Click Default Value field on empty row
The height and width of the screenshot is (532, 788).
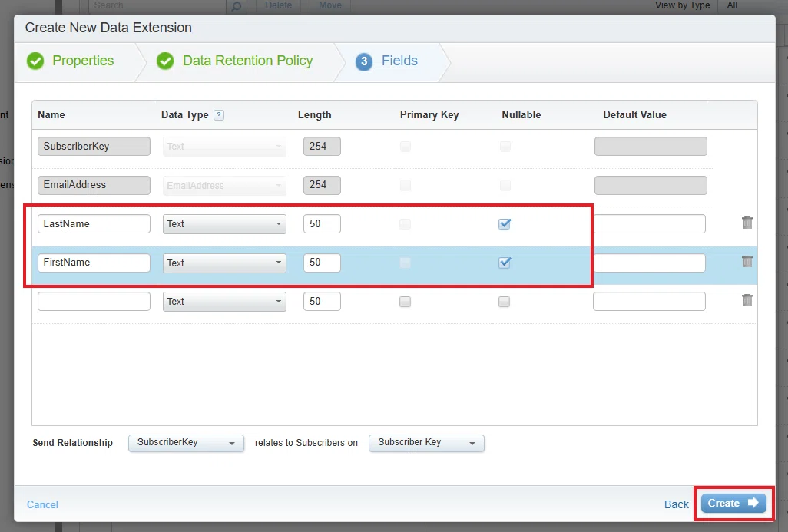click(649, 302)
